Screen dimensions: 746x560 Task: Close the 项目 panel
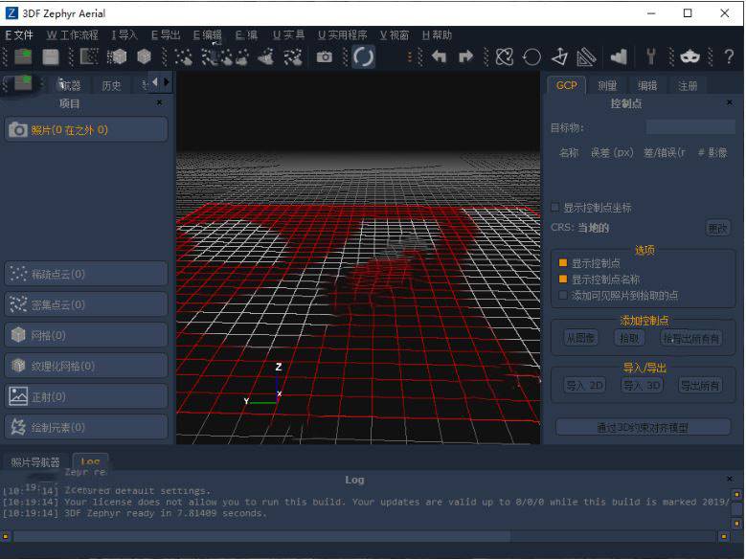(x=159, y=102)
